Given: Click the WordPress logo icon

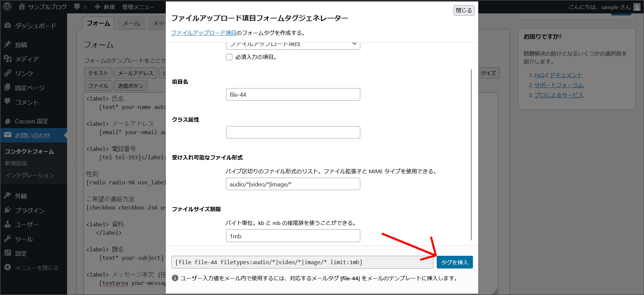Looking at the screenshot, I should point(7,6).
